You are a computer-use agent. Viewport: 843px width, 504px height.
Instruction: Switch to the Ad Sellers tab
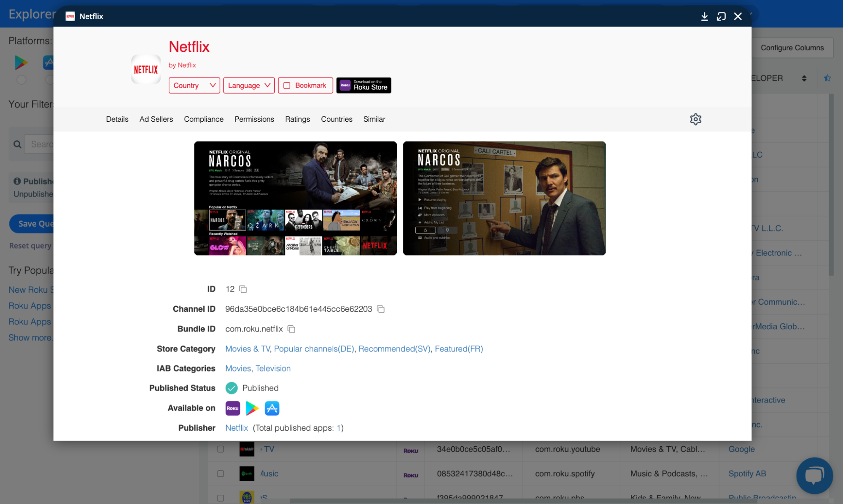(x=156, y=119)
